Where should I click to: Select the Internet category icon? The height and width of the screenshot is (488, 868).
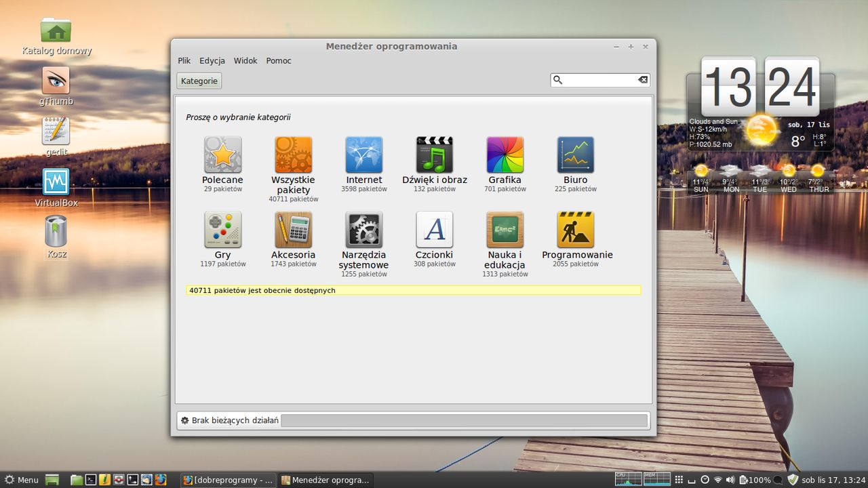pos(363,155)
